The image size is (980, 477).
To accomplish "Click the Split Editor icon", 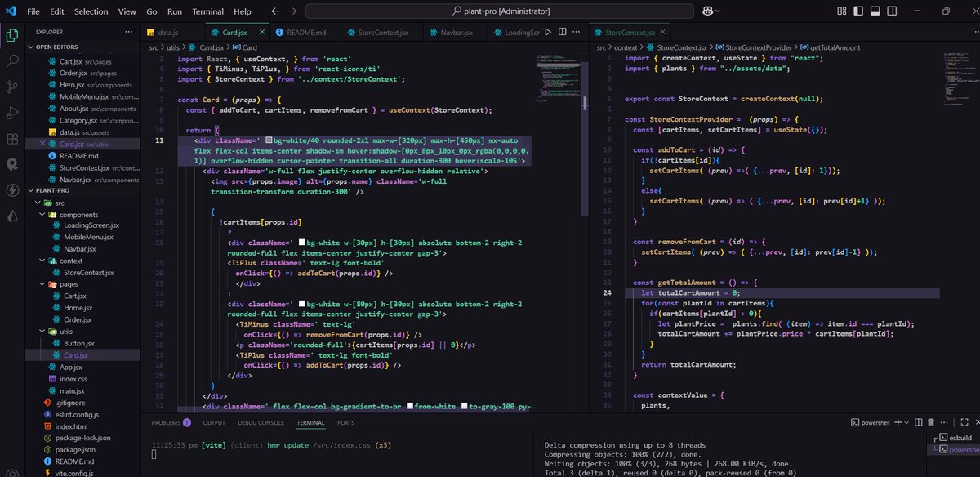I will pos(563,32).
